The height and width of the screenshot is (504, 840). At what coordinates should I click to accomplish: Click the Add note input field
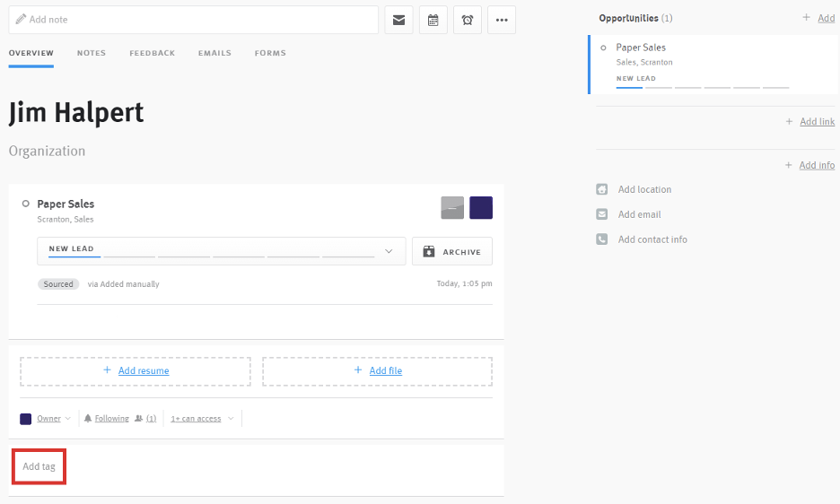tap(193, 20)
